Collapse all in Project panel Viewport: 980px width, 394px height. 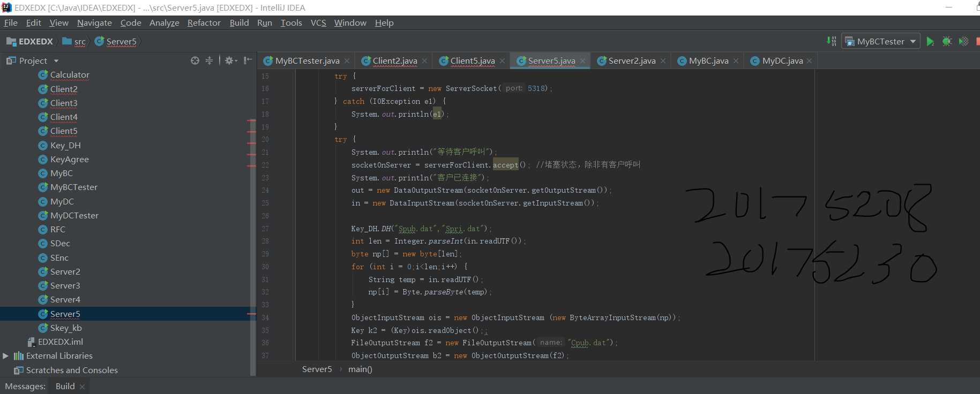click(209, 60)
